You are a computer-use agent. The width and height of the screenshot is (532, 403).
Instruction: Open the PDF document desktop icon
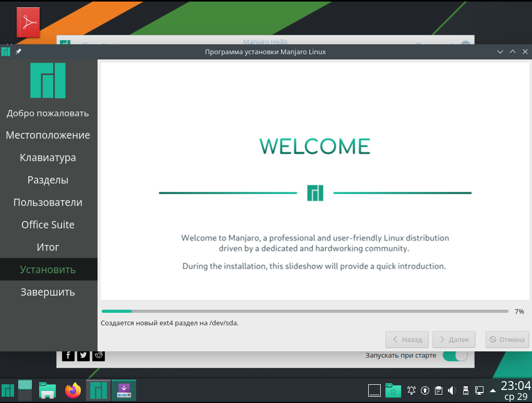point(28,22)
